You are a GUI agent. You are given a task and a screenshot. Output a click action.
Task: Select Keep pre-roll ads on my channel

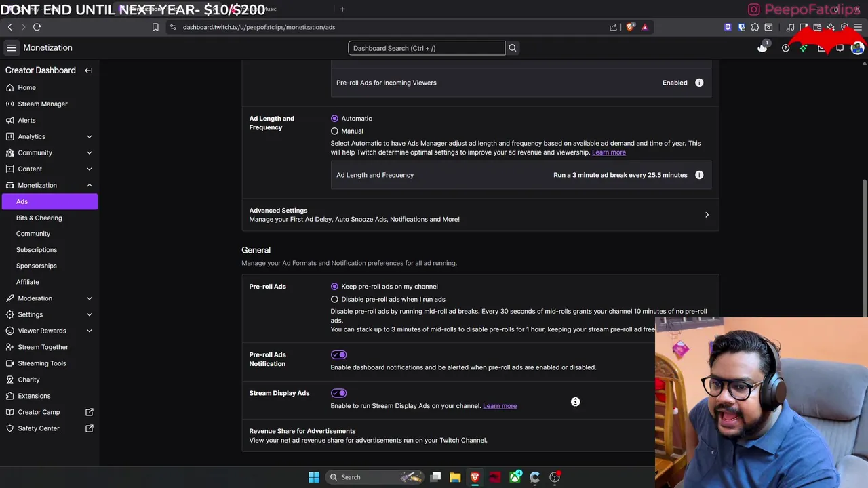pos(334,287)
